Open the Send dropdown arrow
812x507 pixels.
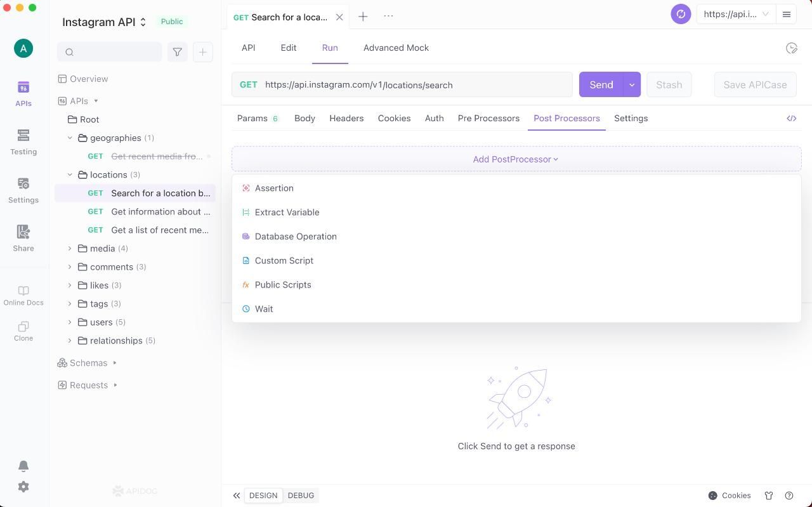[632, 85]
